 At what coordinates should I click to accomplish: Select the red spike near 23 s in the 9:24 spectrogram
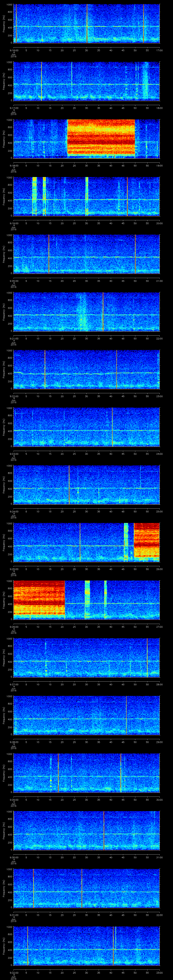click(69, 485)
